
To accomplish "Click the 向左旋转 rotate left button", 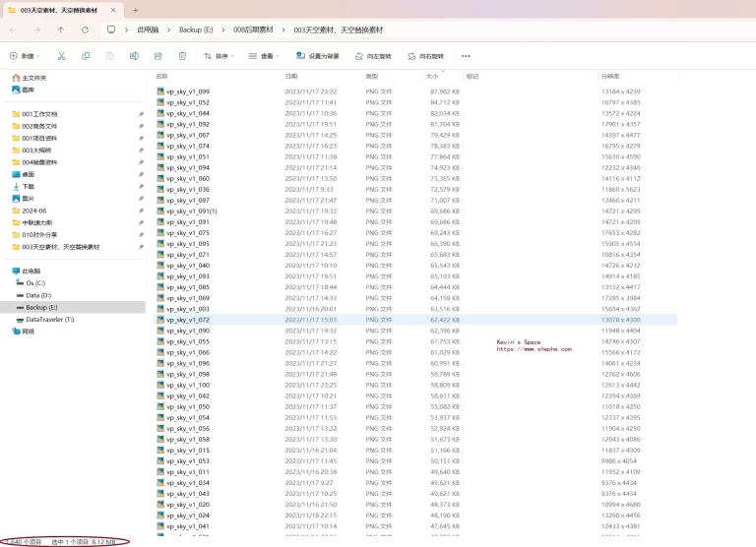I will click(374, 56).
